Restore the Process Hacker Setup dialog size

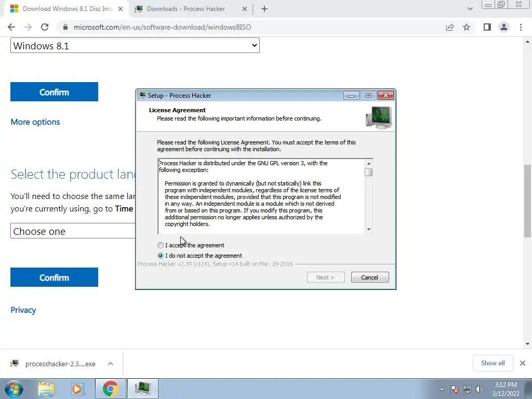coord(368,96)
